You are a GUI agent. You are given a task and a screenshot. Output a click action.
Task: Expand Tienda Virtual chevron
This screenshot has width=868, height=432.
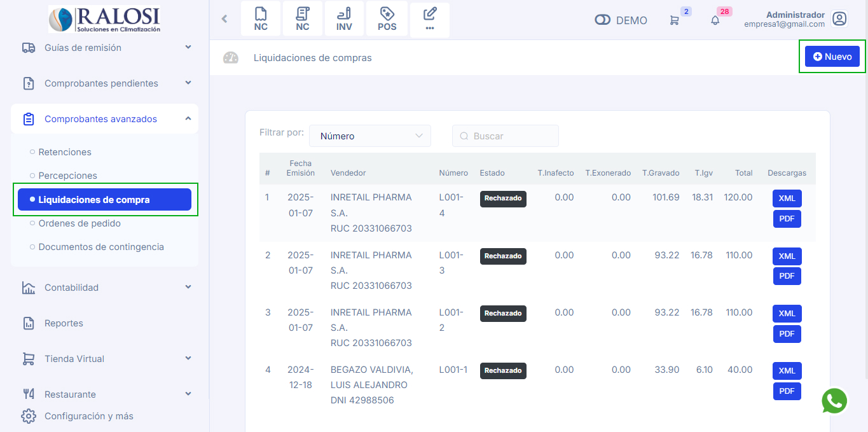188,358
